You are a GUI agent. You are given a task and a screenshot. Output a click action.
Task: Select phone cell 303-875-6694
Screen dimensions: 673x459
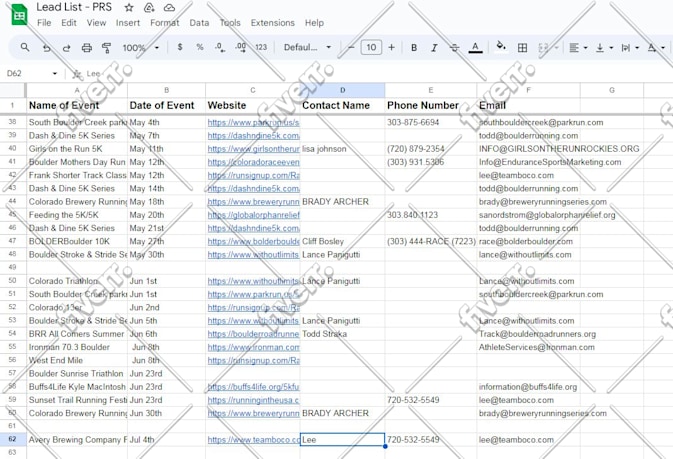[430, 122]
